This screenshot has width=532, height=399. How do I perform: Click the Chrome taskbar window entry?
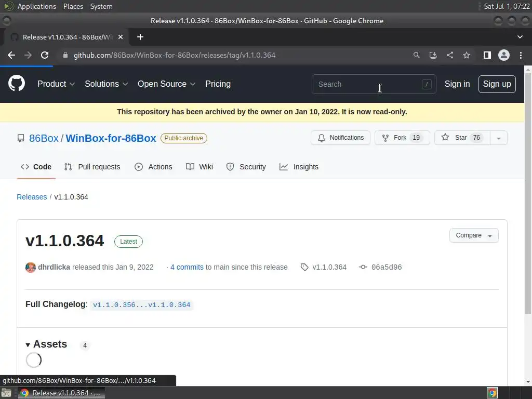tap(61, 393)
